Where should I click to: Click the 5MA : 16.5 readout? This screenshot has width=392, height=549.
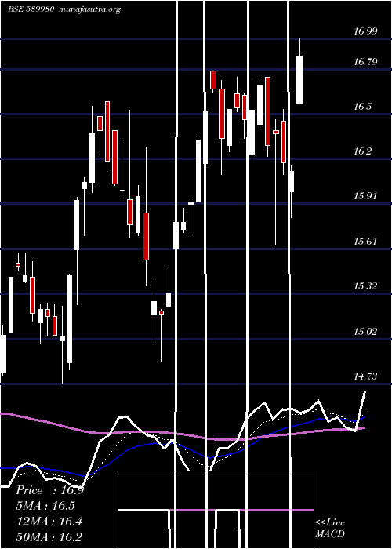coord(45,506)
